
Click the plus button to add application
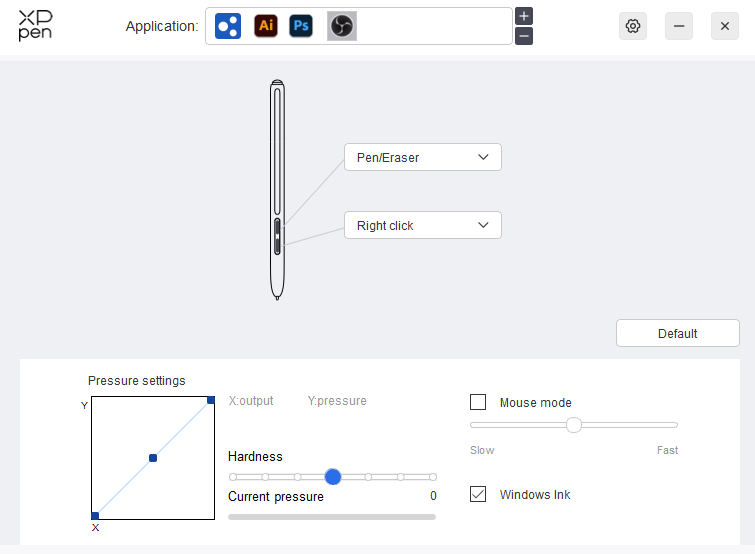(524, 16)
